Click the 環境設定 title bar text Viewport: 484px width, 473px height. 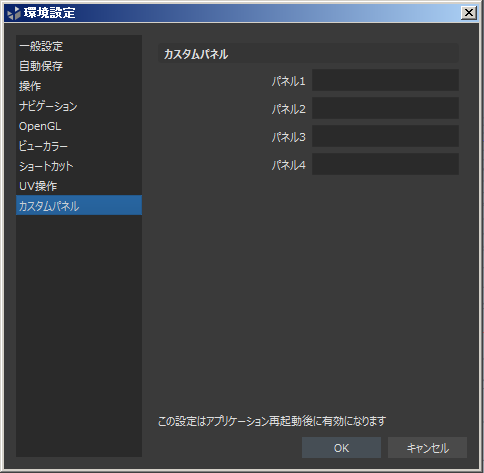pyautogui.click(x=49, y=13)
